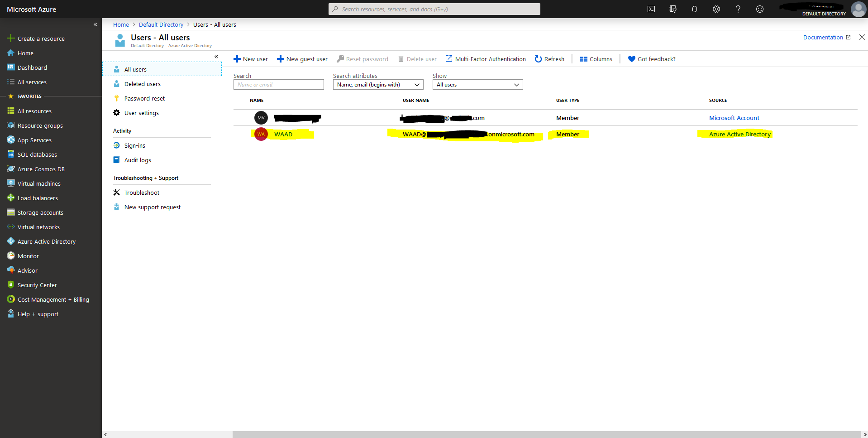Image resolution: width=868 pixels, height=438 pixels.
Task: Open Search attributes dropdown
Action: (378, 85)
